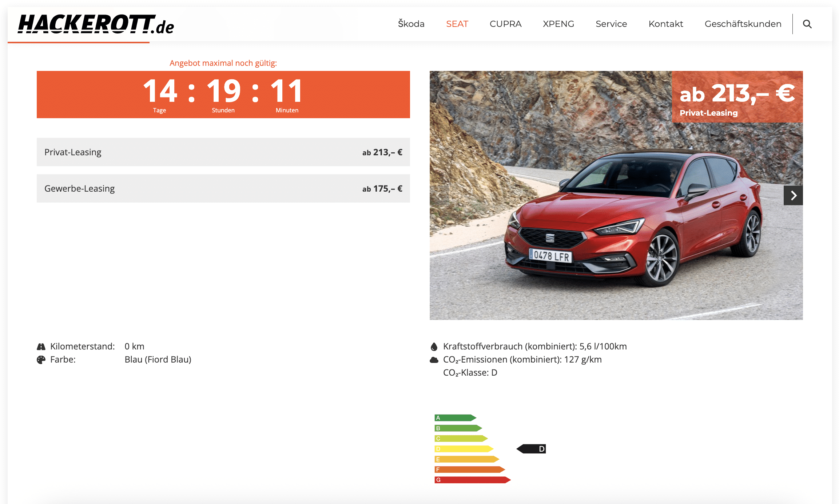Expand the Gewerbe-Leasing offer row
The height and width of the screenshot is (504, 839).
click(223, 188)
